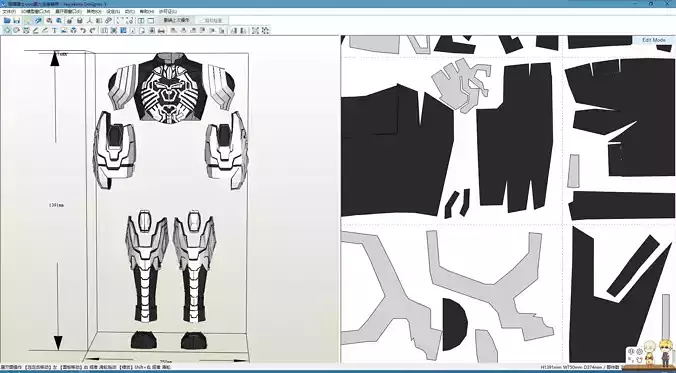676x373 pixels.
Task: Open the 3D模型窗口 menu
Action: tap(35, 12)
